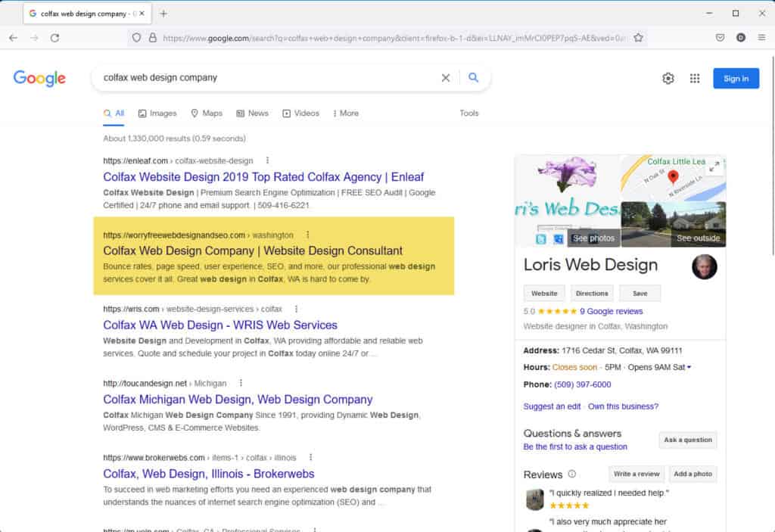Screen dimensions: 775x532
Task: Bookmark this page with star icon
Action: (638, 38)
